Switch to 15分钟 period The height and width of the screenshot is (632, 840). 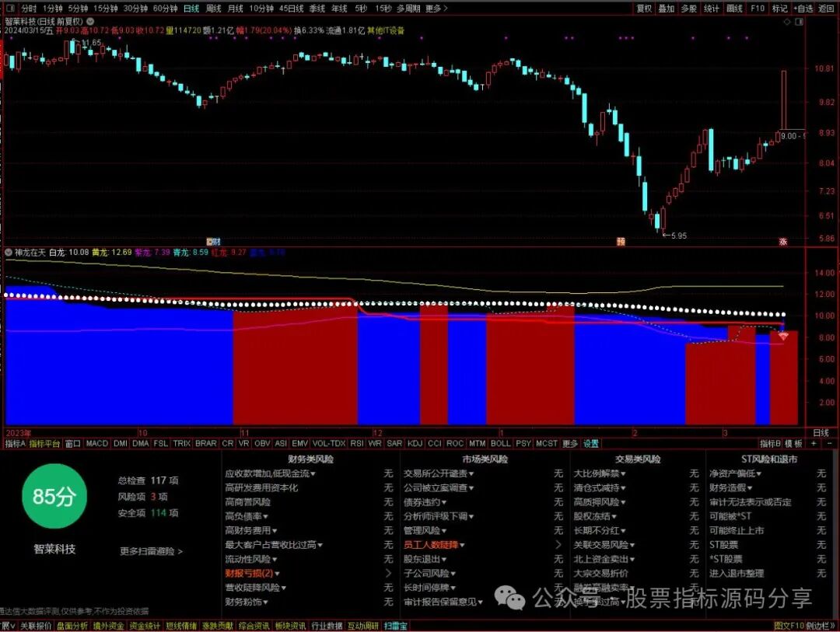point(106,9)
